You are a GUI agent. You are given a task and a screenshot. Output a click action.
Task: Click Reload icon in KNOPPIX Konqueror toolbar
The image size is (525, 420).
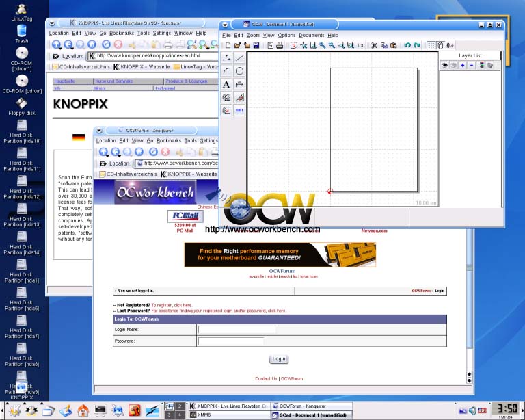[x=106, y=44]
